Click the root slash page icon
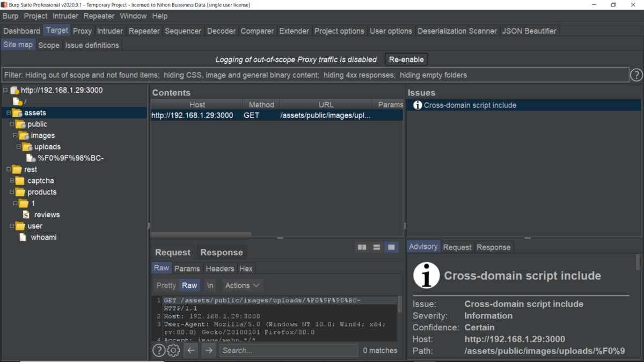This screenshot has width=644, height=362. click(x=17, y=101)
